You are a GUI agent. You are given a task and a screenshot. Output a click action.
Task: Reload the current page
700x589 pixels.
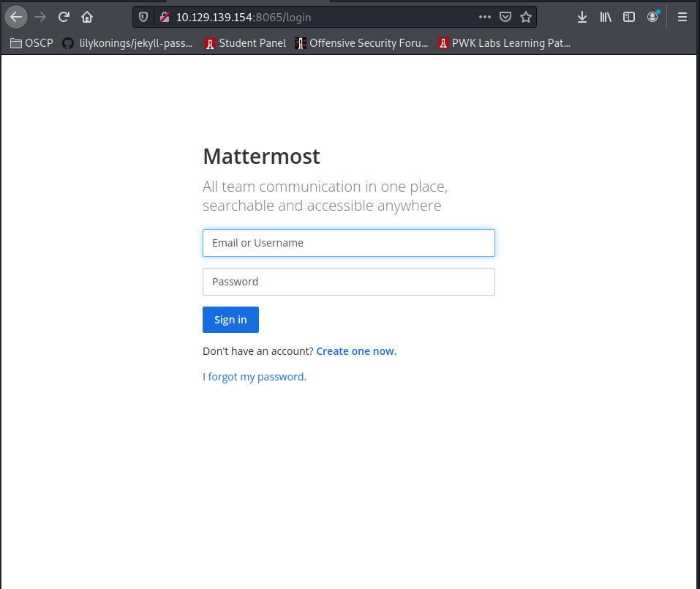coord(64,17)
